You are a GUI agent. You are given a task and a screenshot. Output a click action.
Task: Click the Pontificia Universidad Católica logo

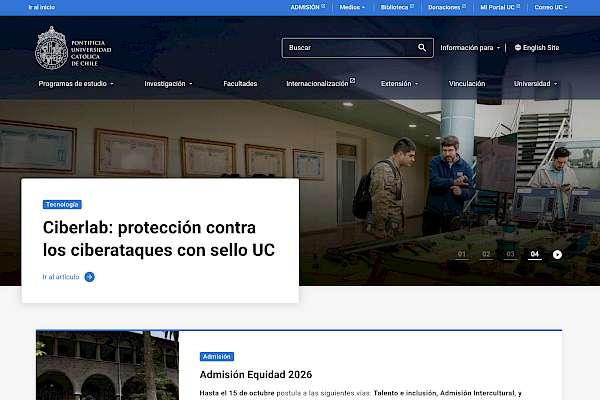coord(73,48)
